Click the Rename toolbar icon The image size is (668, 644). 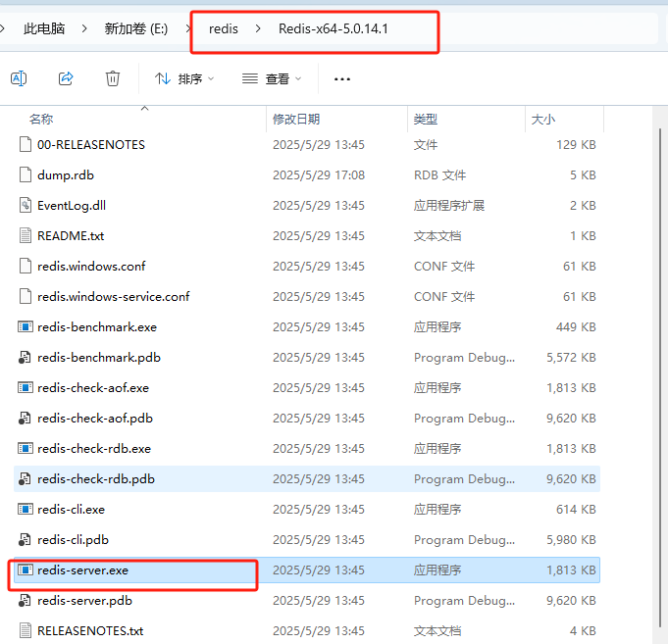19,78
